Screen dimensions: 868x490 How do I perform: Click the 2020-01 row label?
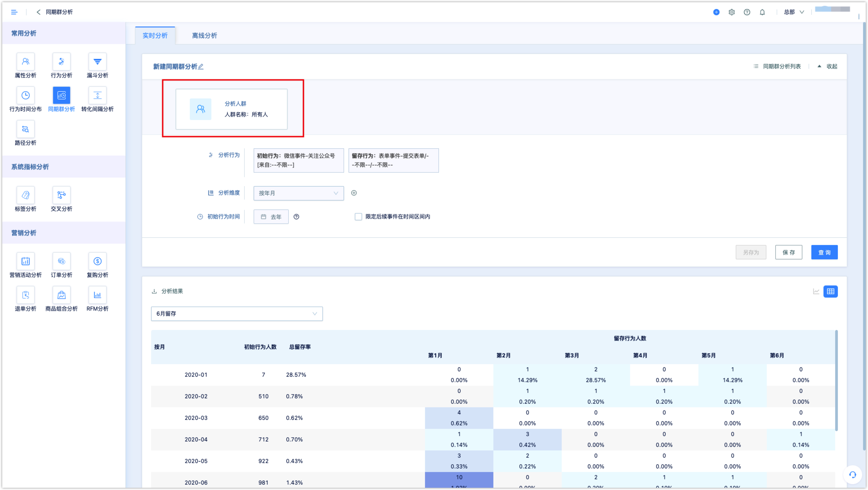click(196, 374)
